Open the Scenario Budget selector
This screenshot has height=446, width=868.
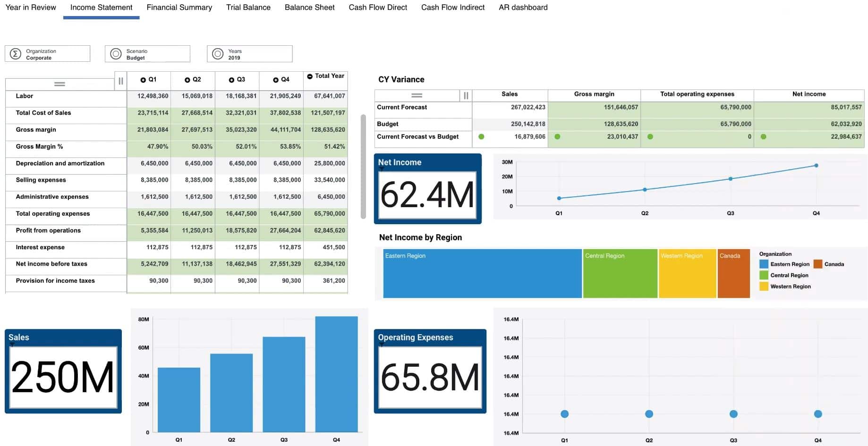coord(147,54)
